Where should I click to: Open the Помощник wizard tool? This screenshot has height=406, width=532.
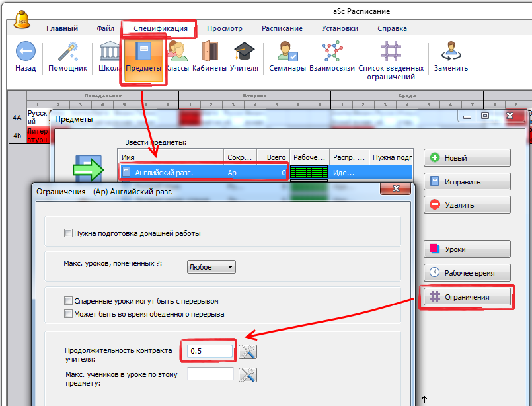(x=67, y=52)
